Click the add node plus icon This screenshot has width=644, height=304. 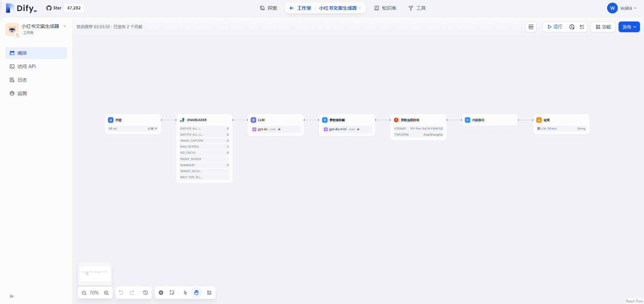tap(161, 293)
